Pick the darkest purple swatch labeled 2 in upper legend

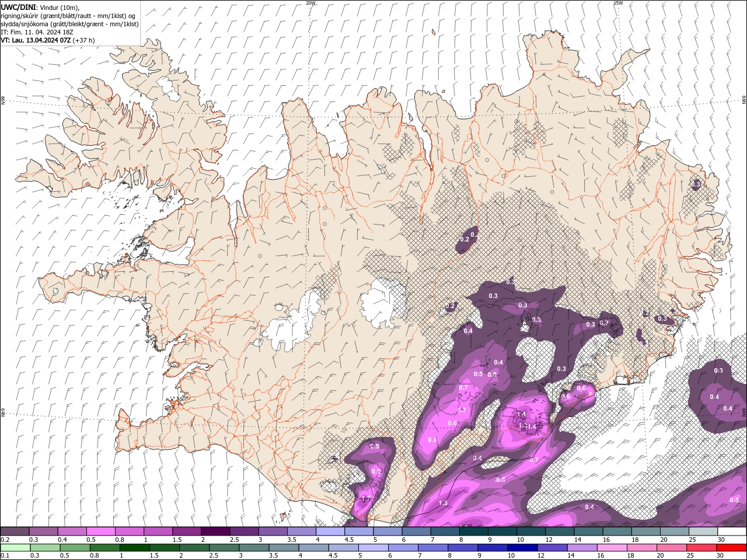point(215,531)
